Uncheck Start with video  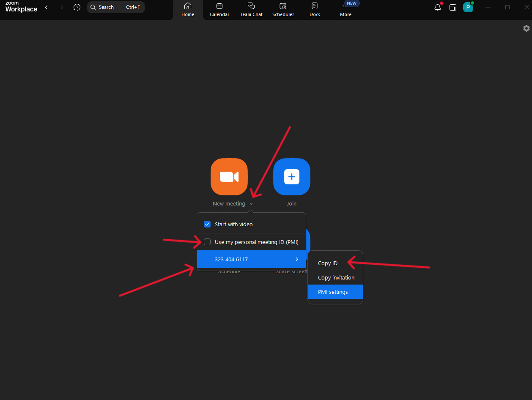(x=207, y=224)
